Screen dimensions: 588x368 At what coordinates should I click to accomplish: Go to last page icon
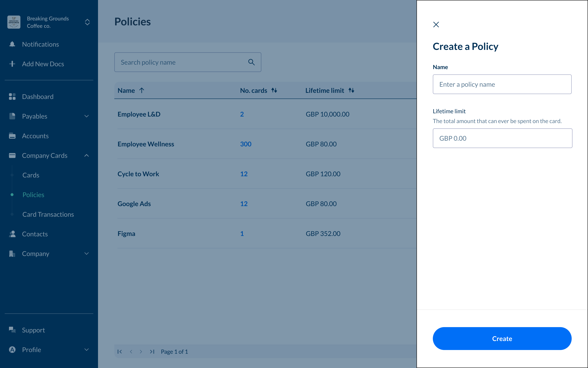click(152, 351)
